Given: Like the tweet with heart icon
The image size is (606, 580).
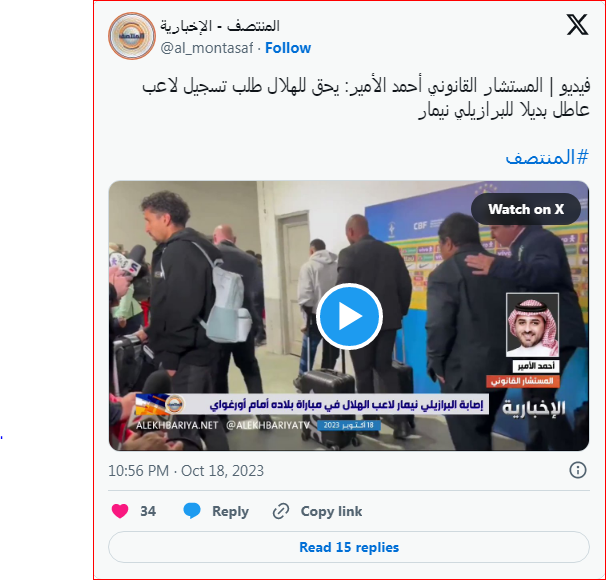Looking at the screenshot, I should [x=120, y=511].
